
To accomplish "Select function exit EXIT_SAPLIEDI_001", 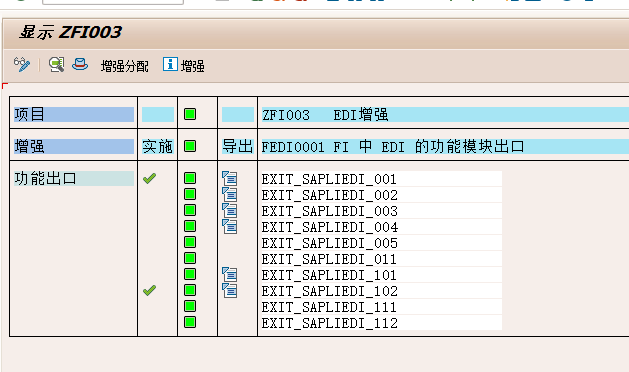I will [381, 179].
